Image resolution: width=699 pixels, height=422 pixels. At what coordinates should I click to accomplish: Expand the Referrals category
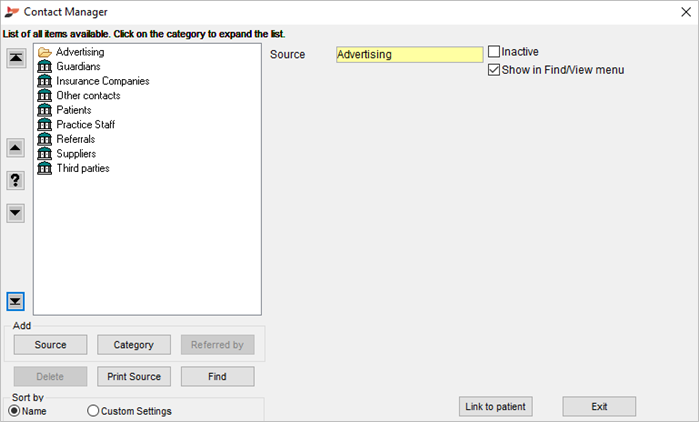(75, 139)
